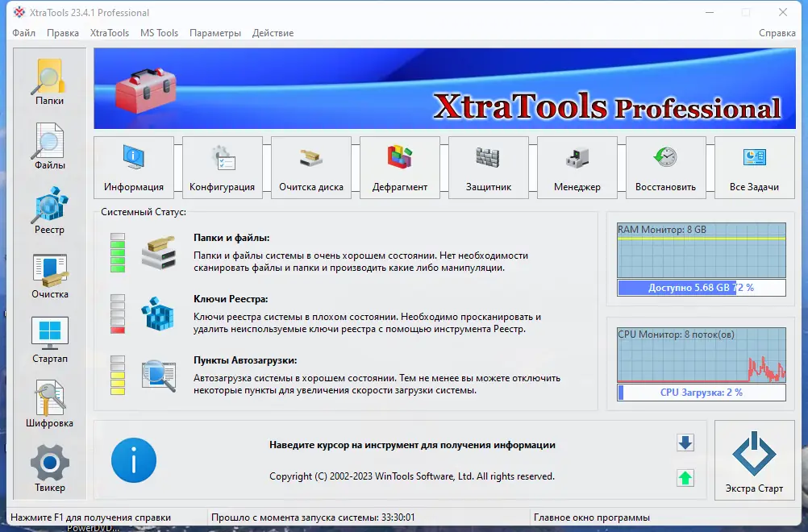The width and height of the screenshot is (808, 532).
Task: Click the Информация toolbar button
Action: [x=134, y=168]
